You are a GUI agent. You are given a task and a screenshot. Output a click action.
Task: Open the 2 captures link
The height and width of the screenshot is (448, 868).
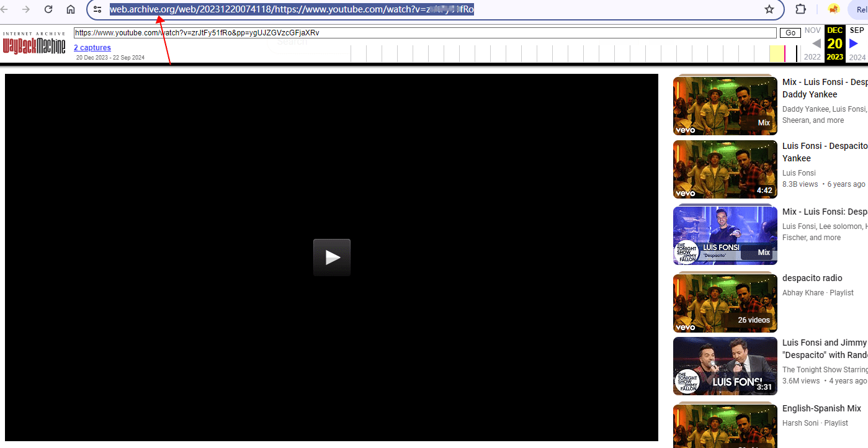tap(92, 48)
